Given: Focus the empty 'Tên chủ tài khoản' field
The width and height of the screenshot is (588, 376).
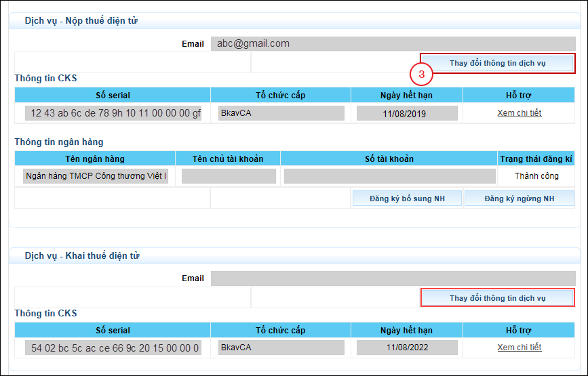Looking at the screenshot, I should [229, 176].
